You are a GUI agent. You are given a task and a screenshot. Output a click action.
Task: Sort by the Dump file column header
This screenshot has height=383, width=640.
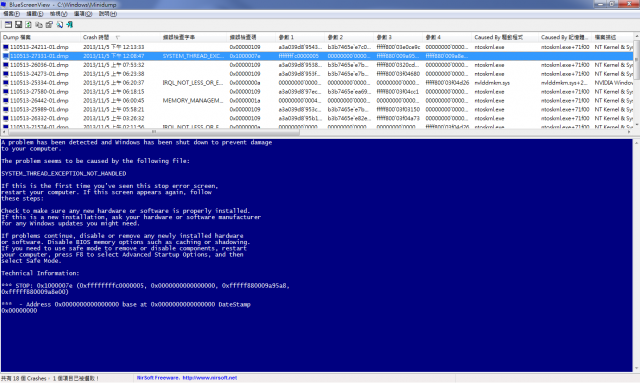(41, 37)
